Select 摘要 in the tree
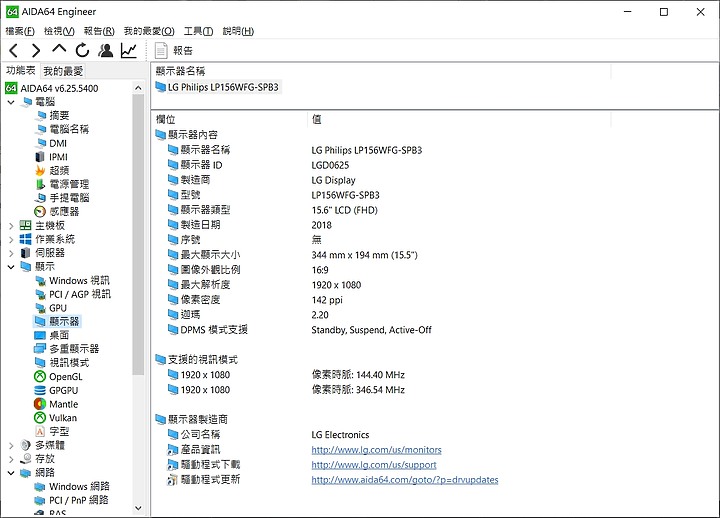Image resolution: width=720 pixels, height=518 pixels. [53, 115]
